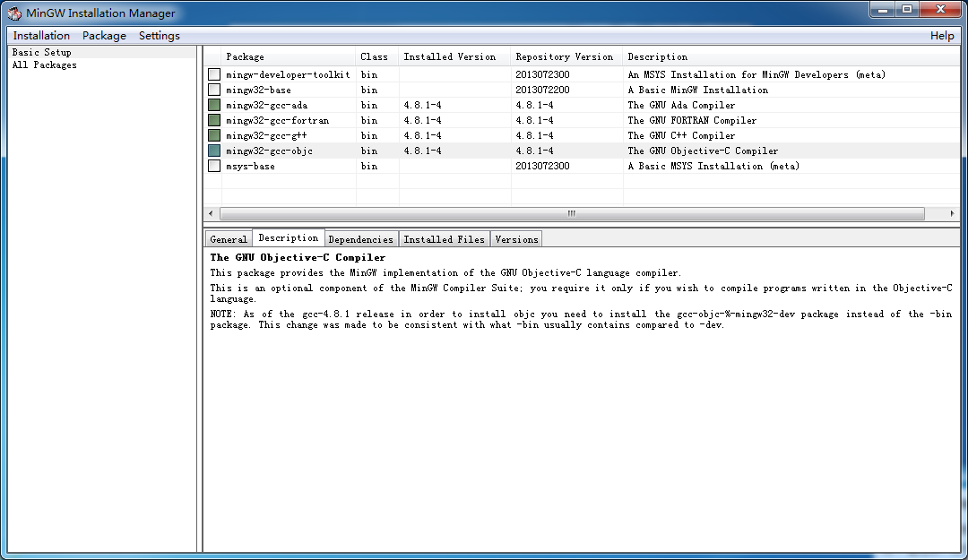Click the horizontal scrollbar left arrow

click(x=212, y=213)
